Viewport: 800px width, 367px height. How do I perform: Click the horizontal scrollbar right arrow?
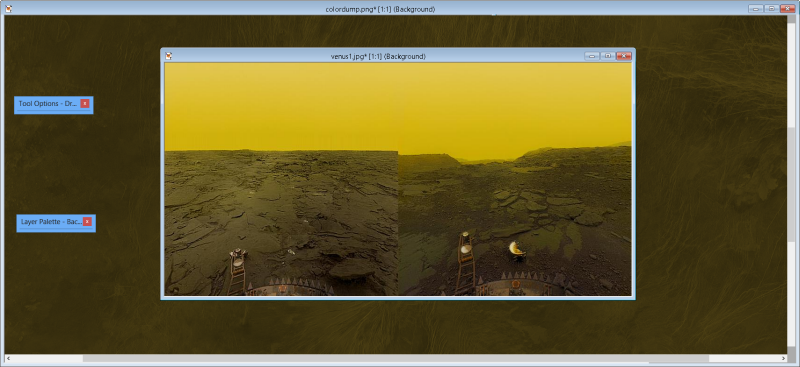point(783,359)
